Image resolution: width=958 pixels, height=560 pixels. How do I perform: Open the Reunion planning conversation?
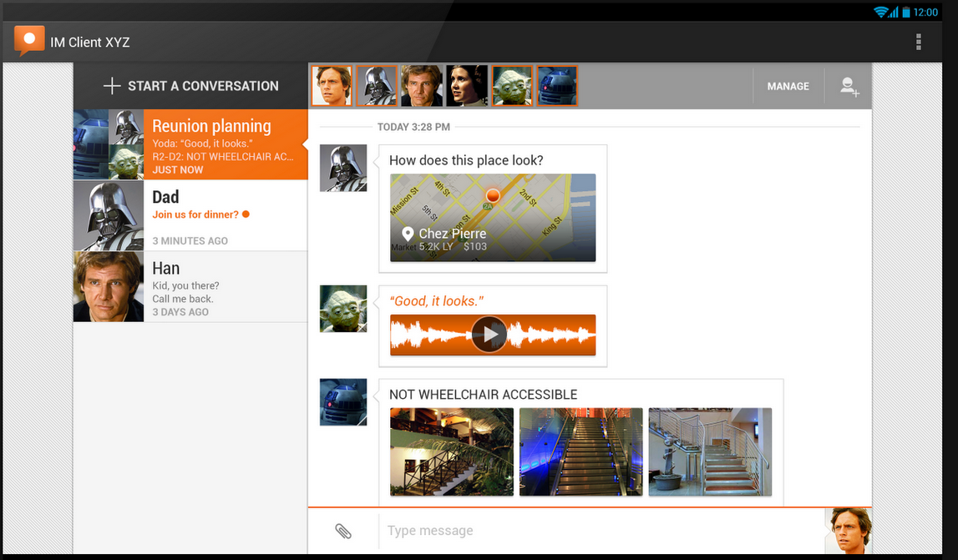tap(190, 144)
